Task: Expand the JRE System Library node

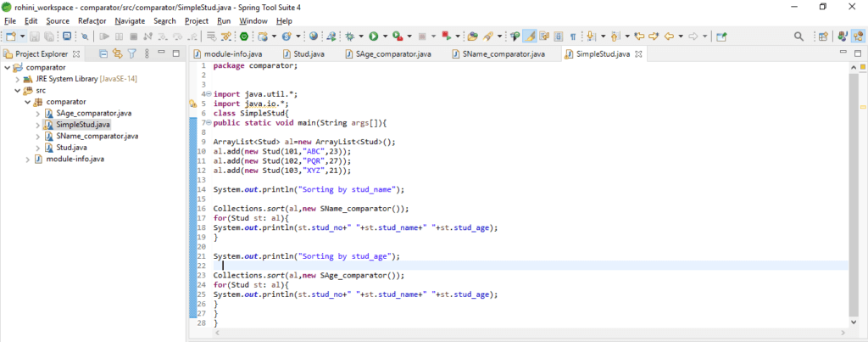Action: 17,79
